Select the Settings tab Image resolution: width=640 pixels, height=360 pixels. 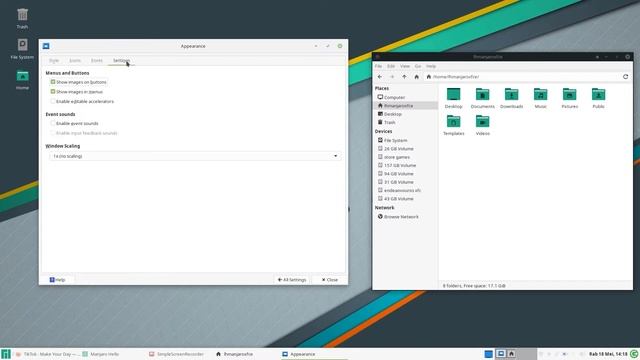click(x=121, y=60)
